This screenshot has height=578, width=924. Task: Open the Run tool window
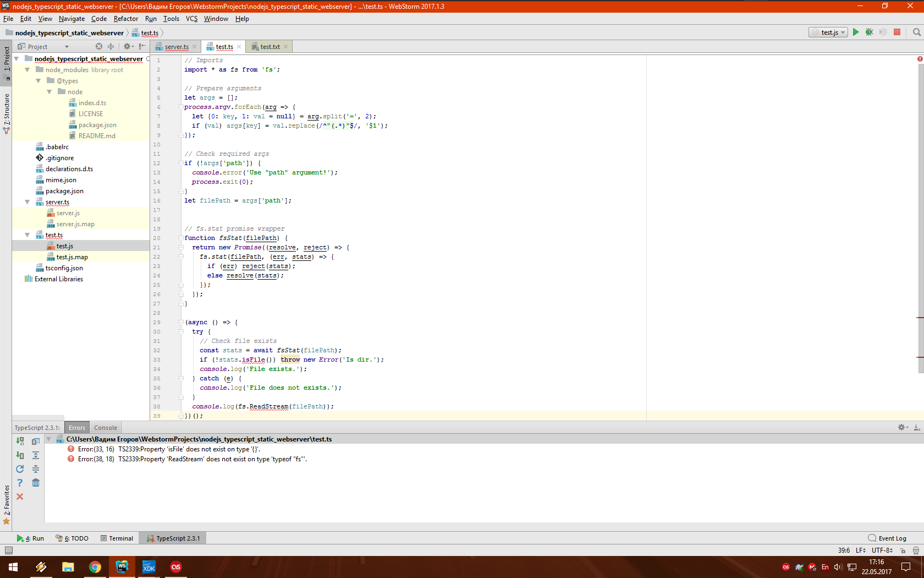coord(31,538)
